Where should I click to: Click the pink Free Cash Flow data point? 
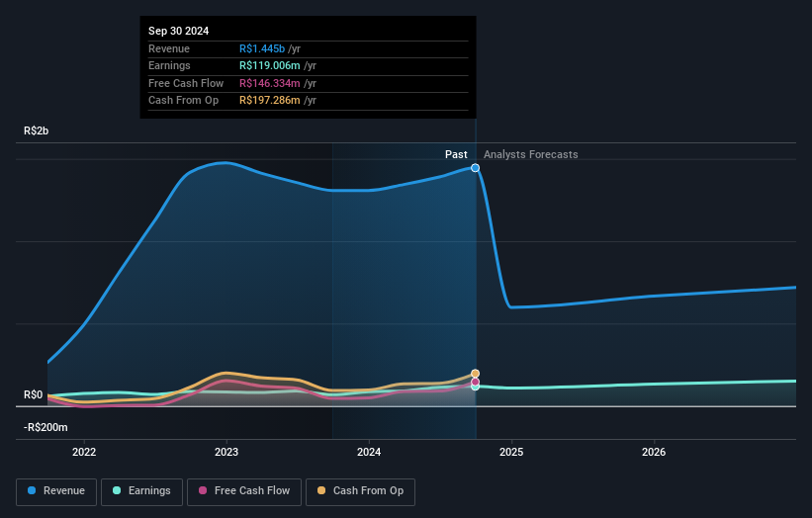coord(475,382)
